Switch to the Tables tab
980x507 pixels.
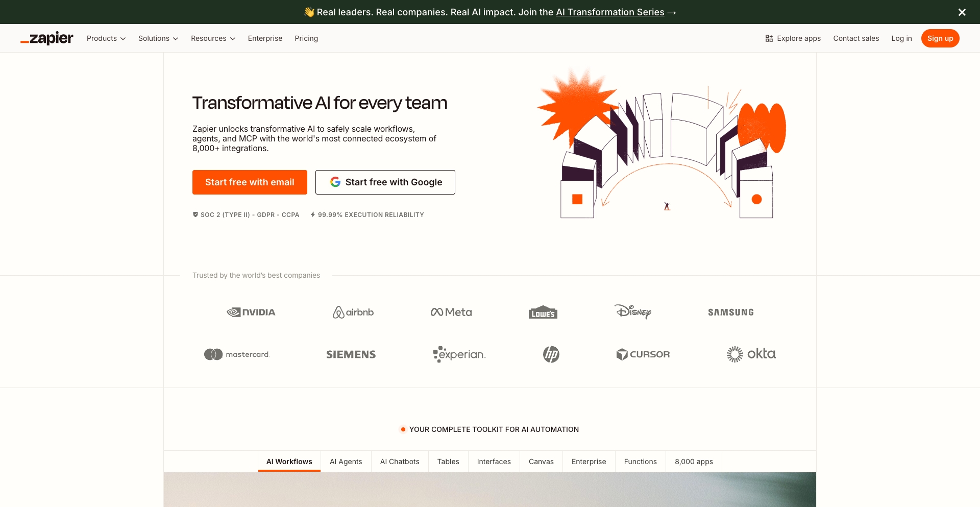448,461
